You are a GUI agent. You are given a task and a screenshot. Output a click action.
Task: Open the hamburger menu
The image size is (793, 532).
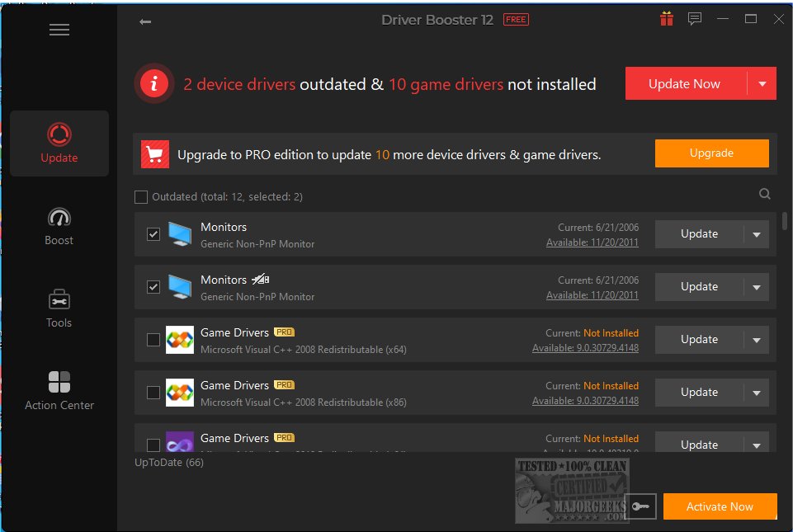click(x=59, y=30)
